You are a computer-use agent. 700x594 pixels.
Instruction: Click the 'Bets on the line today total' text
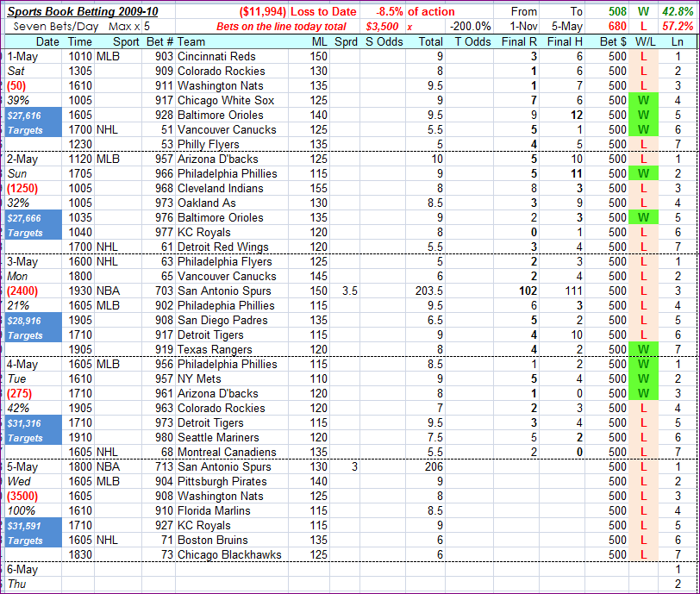click(281, 27)
